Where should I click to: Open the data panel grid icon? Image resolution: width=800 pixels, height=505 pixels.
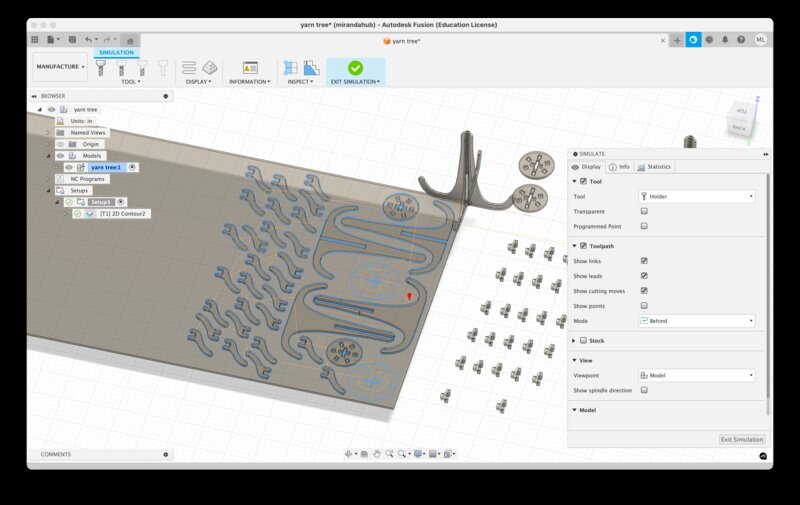35,40
